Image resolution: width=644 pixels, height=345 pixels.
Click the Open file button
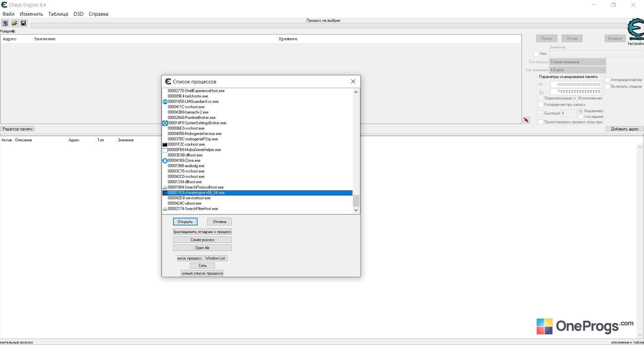coord(202,248)
